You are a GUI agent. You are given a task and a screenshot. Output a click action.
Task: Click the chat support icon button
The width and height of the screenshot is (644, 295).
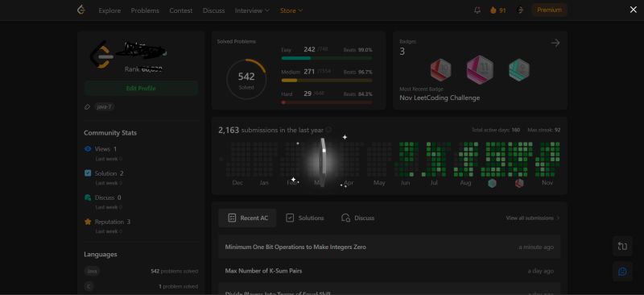click(622, 271)
